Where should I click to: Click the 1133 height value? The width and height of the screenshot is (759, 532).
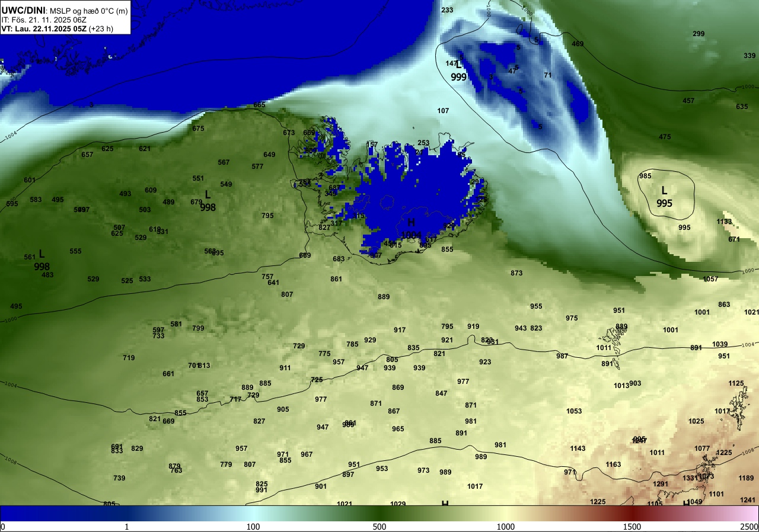724,222
